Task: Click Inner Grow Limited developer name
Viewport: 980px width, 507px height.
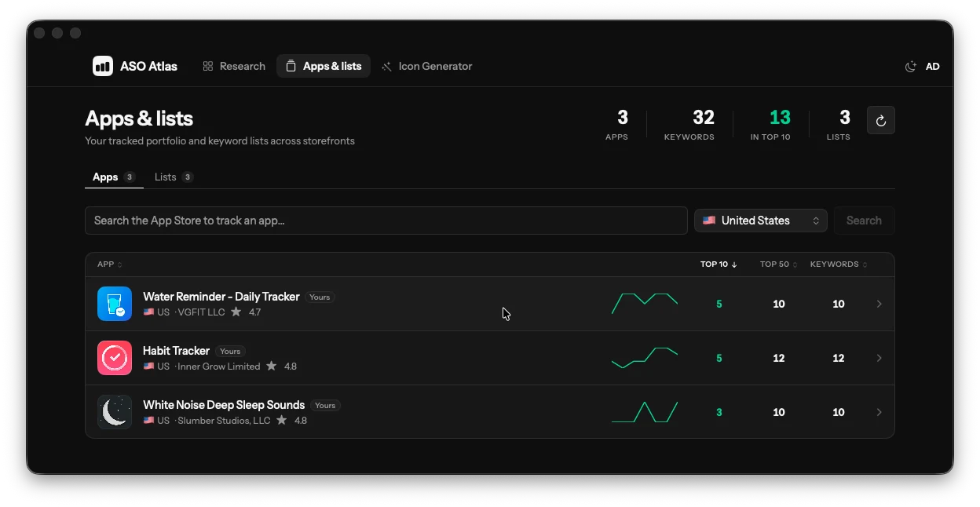Action: 219,367
